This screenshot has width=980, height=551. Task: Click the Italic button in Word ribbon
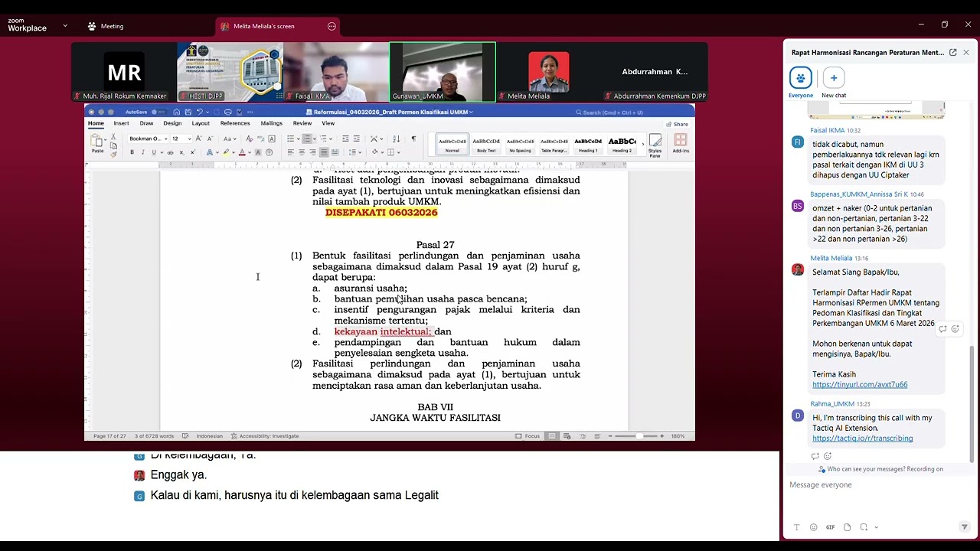143,152
